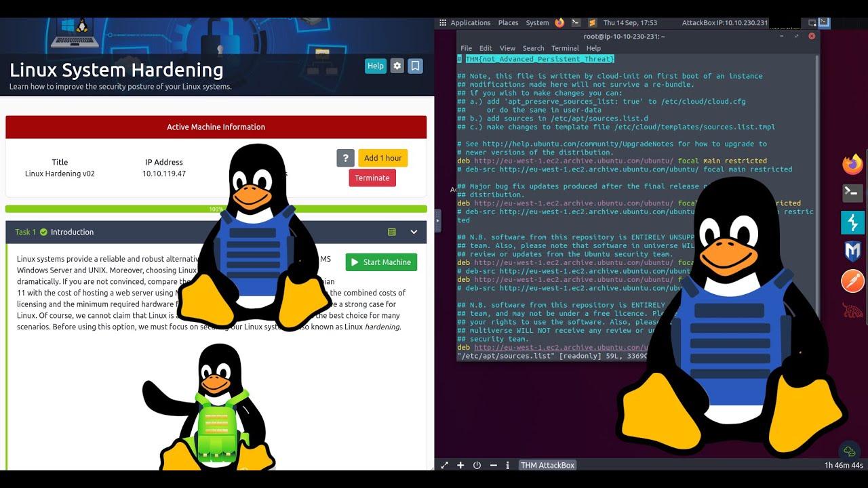Click Add 1 hour button
Viewport: 868px width, 488px height.
[382, 158]
